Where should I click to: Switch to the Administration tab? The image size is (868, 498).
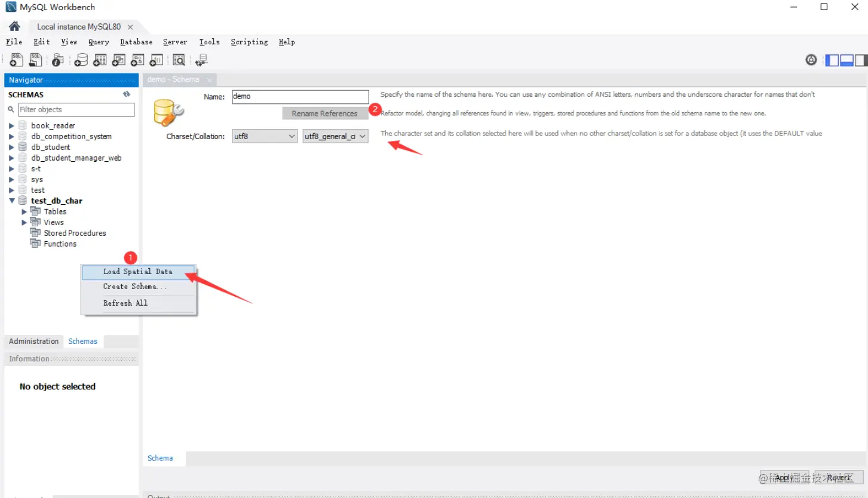pyautogui.click(x=34, y=341)
